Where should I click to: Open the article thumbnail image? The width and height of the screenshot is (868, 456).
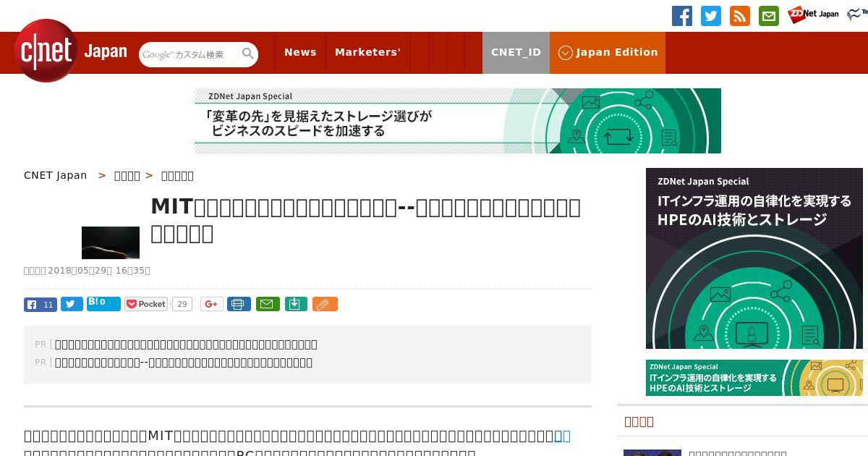[111, 242]
